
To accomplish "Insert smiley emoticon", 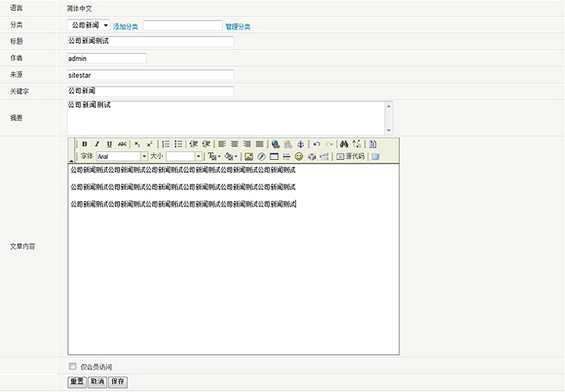I will pos(299,157).
